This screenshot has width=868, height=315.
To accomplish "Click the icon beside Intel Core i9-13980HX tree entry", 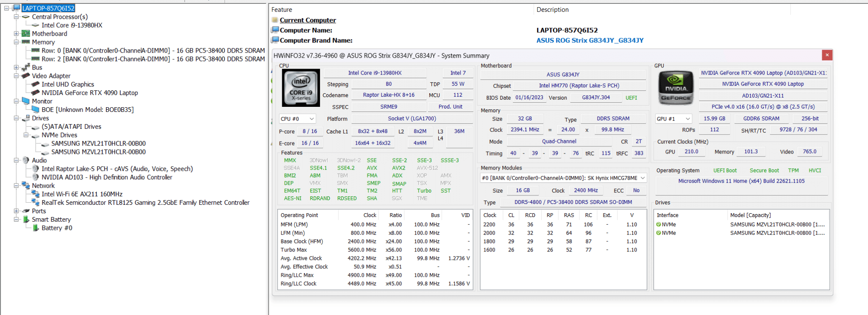I will coord(36,25).
